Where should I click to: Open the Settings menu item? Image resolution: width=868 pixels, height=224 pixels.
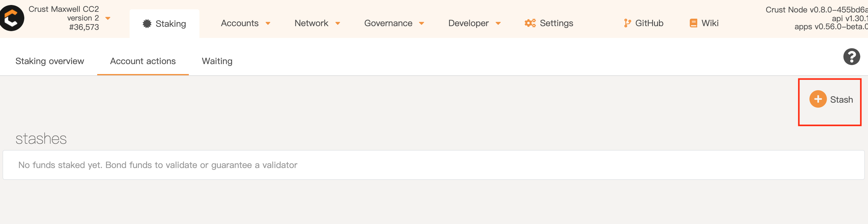(556, 23)
